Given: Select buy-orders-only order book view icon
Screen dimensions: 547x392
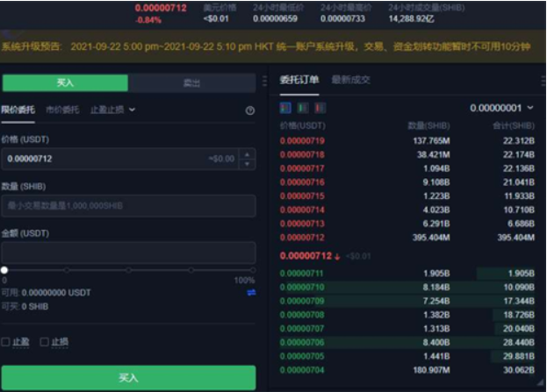Looking at the screenshot, I should tap(303, 108).
